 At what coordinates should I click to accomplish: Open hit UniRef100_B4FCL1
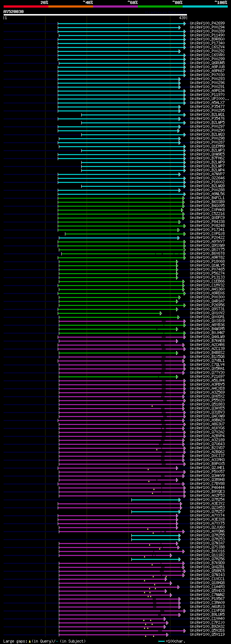(207, 198)
